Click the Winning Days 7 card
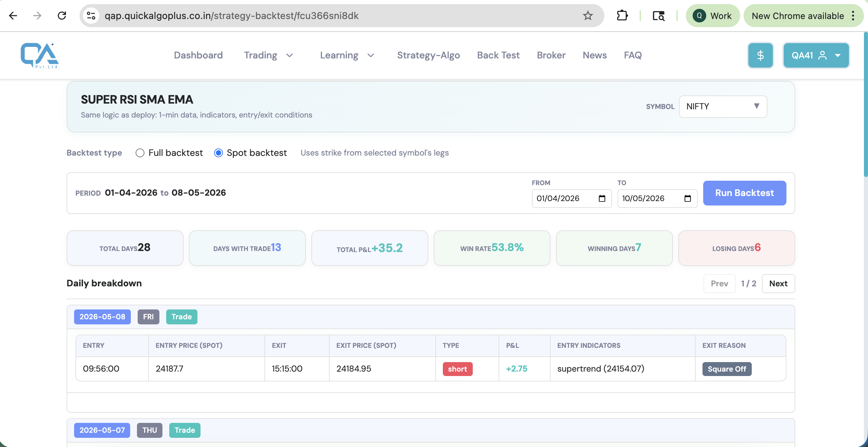The image size is (868, 447). coord(614,248)
